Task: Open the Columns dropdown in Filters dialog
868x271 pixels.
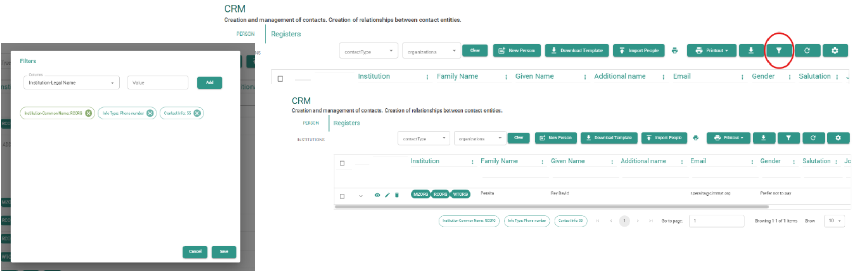Action: (71, 83)
